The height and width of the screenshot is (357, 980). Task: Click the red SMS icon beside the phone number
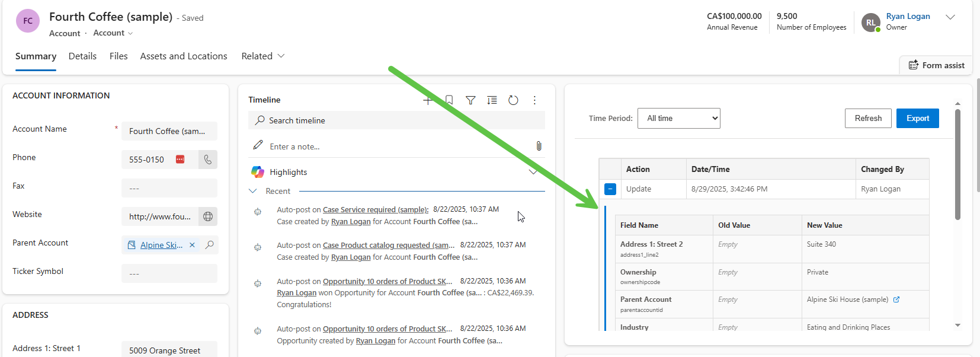click(180, 160)
